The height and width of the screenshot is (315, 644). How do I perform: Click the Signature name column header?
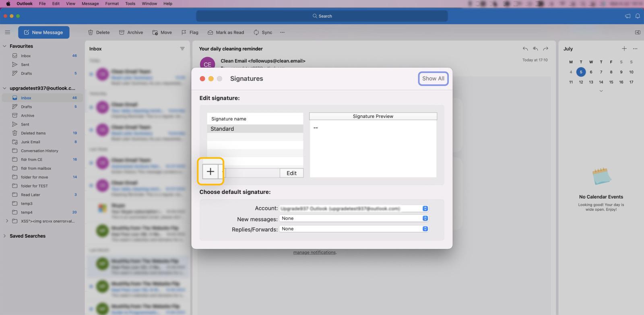coord(255,119)
